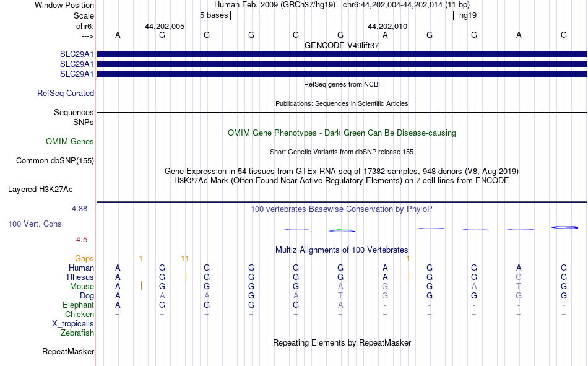Click the 5 bases scale label
This screenshot has height=366, width=588.
coord(214,15)
